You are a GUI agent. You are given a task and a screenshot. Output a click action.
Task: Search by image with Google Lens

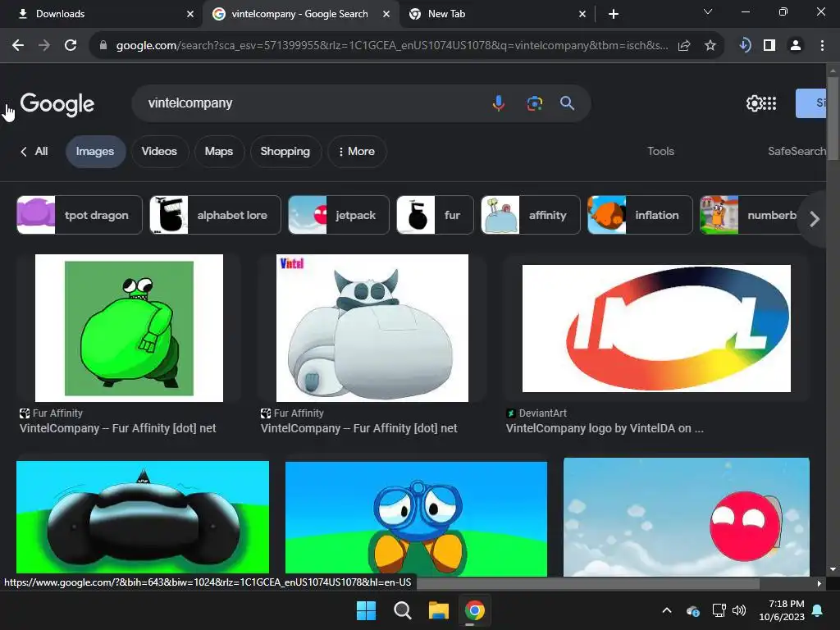(534, 103)
